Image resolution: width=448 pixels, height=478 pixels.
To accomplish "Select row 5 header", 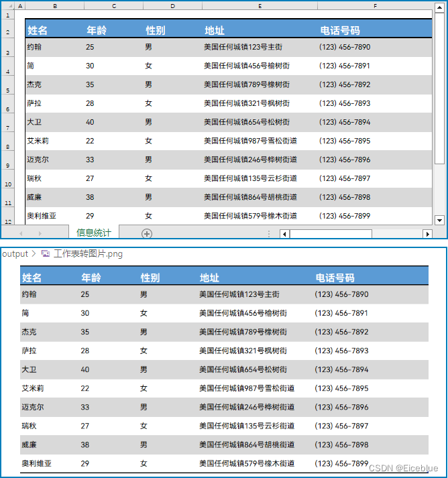I will point(7,85).
